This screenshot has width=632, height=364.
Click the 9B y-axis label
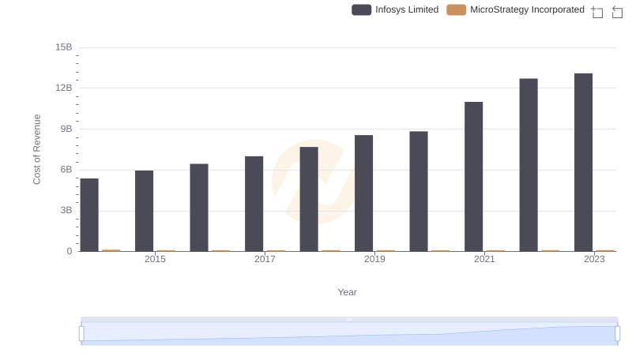pyautogui.click(x=66, y=129)
